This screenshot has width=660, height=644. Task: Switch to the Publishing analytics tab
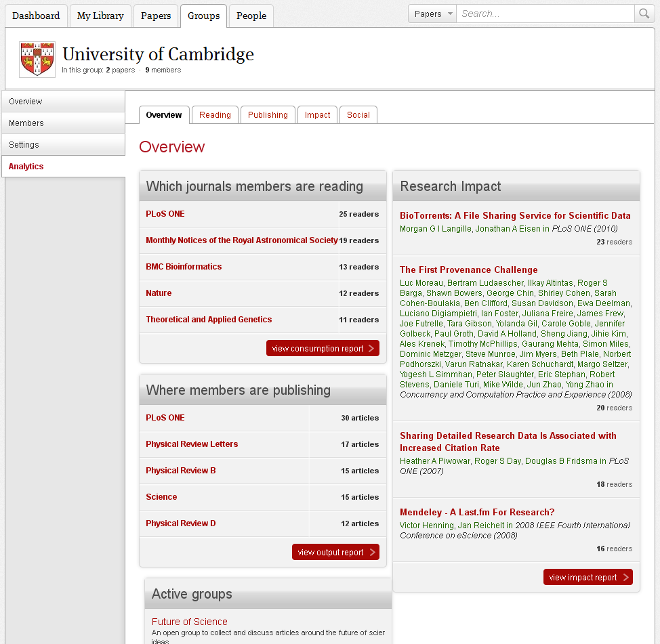(268, 115)
